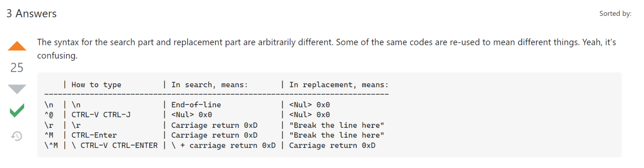Click "\ CTRL-V CTRL-ENTER" in the last row
Screen dimensions: 644x168
click(x=114, y=145)
